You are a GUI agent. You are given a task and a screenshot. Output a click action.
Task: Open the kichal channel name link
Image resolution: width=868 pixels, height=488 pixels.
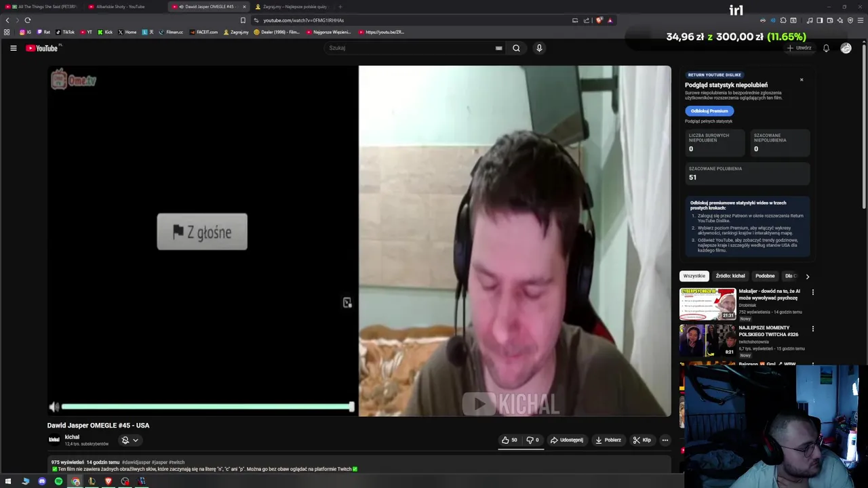(x=72, y=437)
